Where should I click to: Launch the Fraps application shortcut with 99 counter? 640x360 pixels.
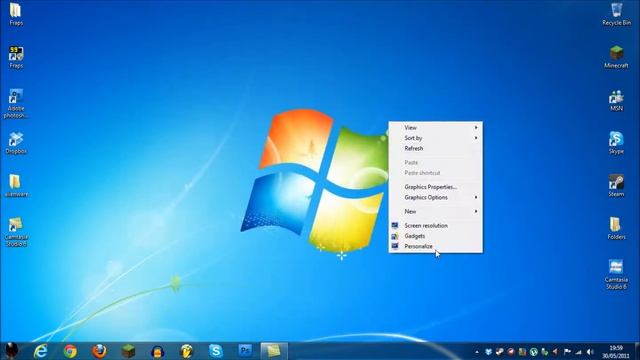tap(16, 57)
